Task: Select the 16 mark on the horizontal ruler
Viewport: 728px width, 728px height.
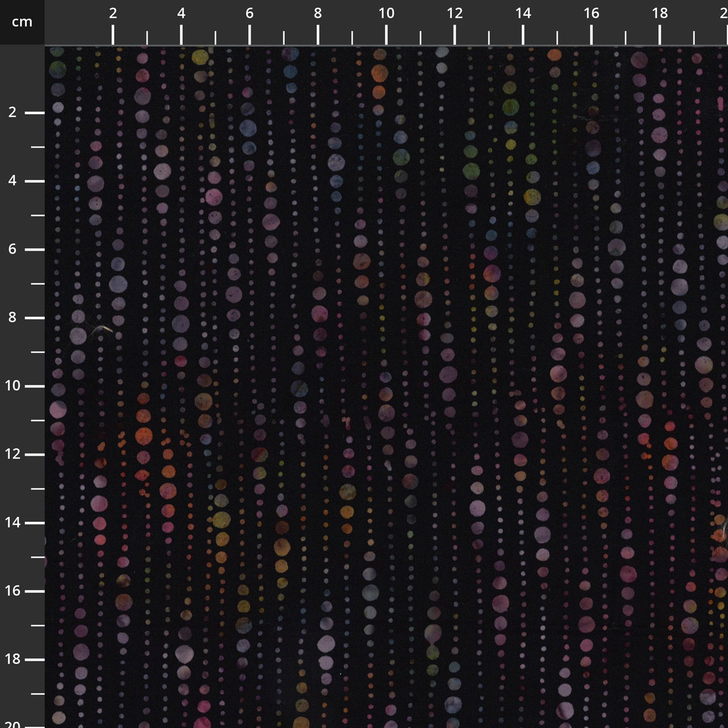Action: point(591,14)
